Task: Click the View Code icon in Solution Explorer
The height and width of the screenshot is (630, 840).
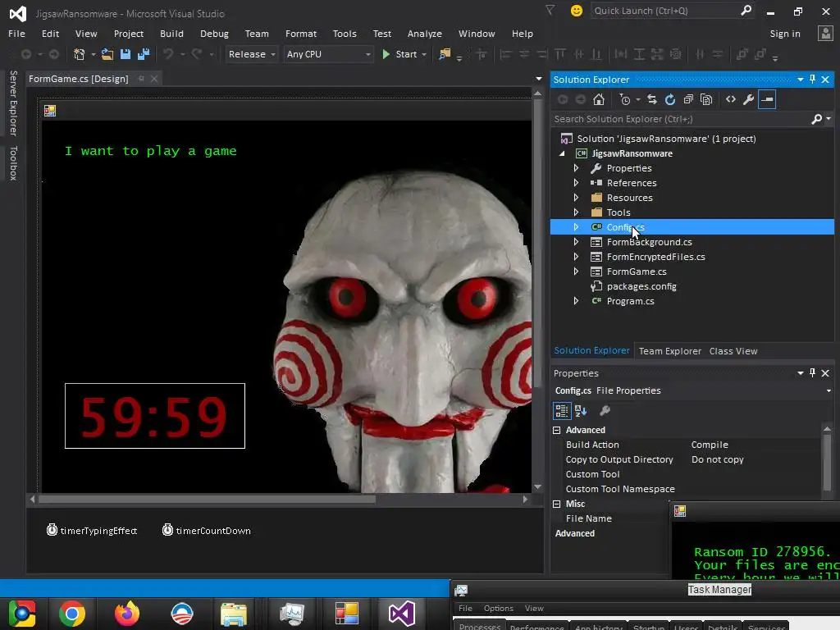Action: click(730, 99)
